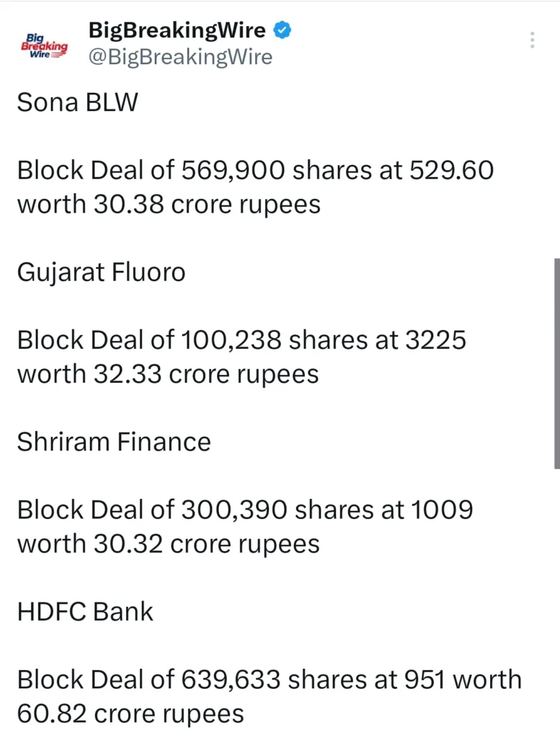Screen dimensions: 560x738
Task: Click the verified checkmark next to BigBreakingWire
Action: [x=282, y=30]
